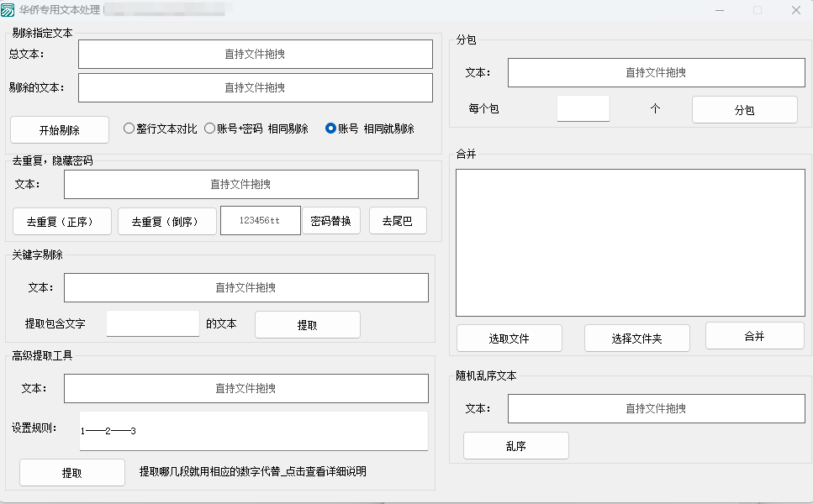The image size is (813, 504).
Task: Click 提取 button in 关键字剔除 section
Action: tap(307, 325)
